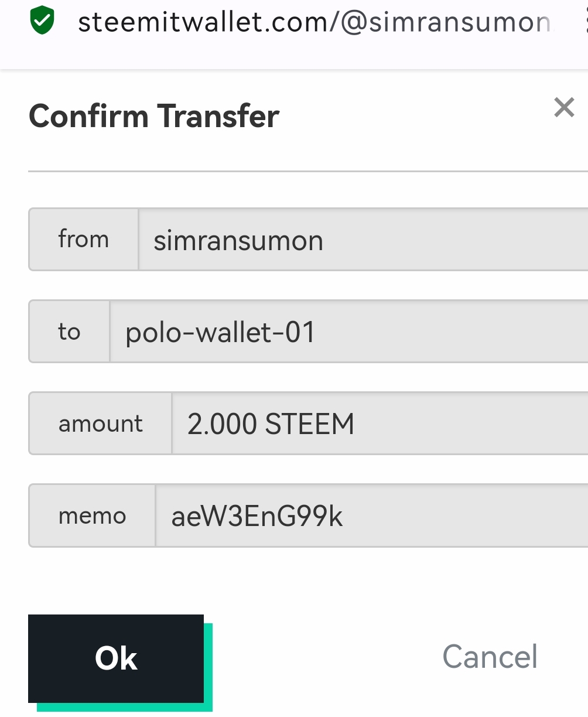Confirm the transfer with the Ok button
The image size is (588, 717).
[x=116, y=658]
